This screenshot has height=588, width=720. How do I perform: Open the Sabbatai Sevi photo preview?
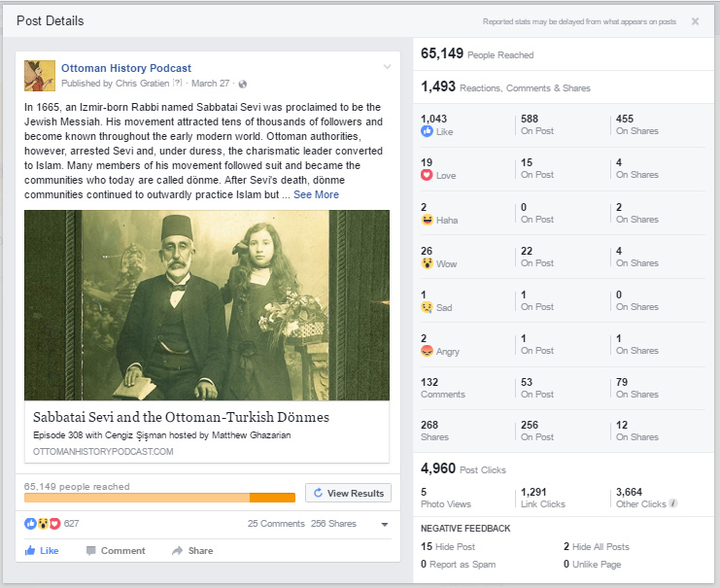coord(207,305)
